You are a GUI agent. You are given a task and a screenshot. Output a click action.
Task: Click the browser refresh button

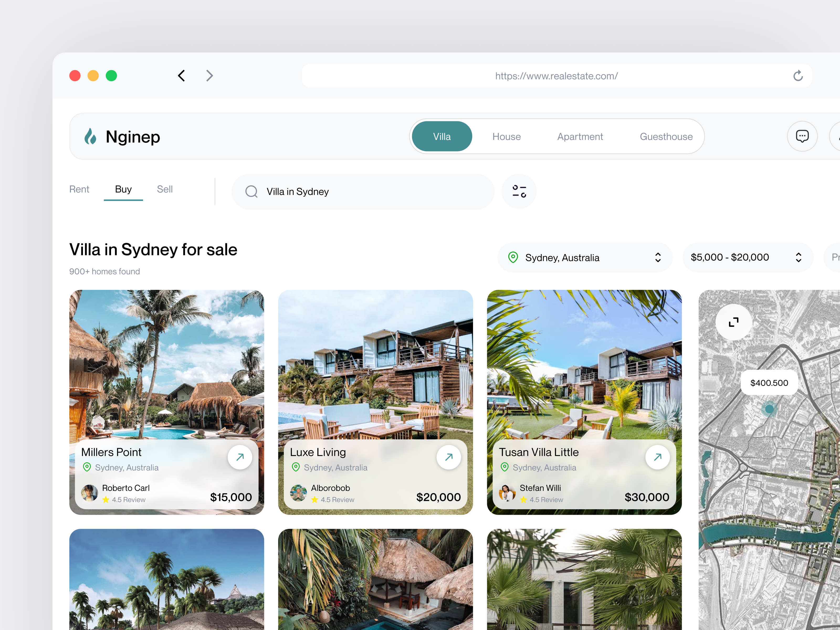[798, 76]
